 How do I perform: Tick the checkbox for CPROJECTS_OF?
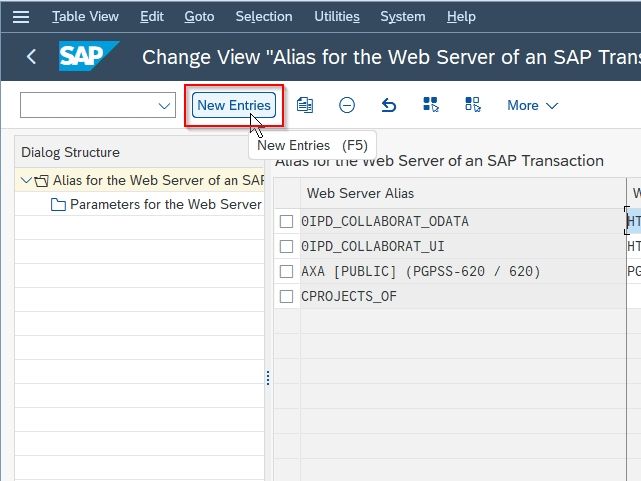tap(286, 296)
